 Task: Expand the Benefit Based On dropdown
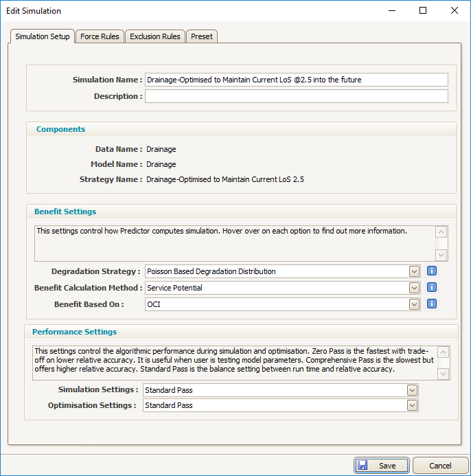click(x=414, y=304)
